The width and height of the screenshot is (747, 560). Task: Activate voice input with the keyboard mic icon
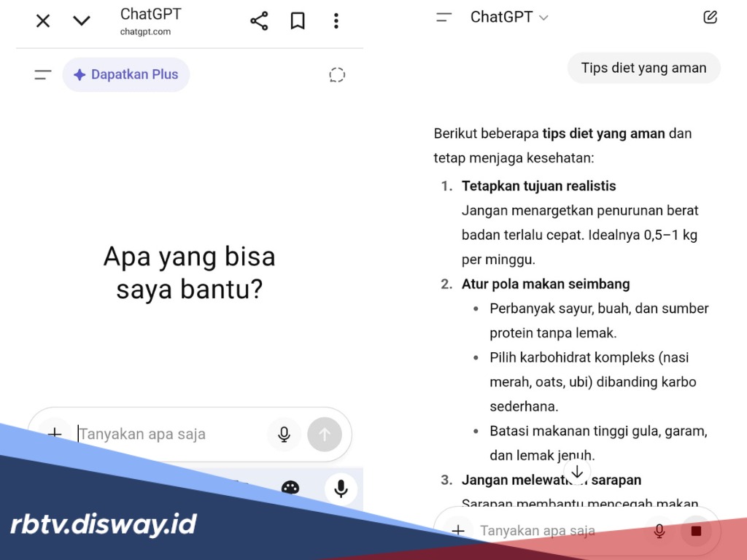pos(341,489)
